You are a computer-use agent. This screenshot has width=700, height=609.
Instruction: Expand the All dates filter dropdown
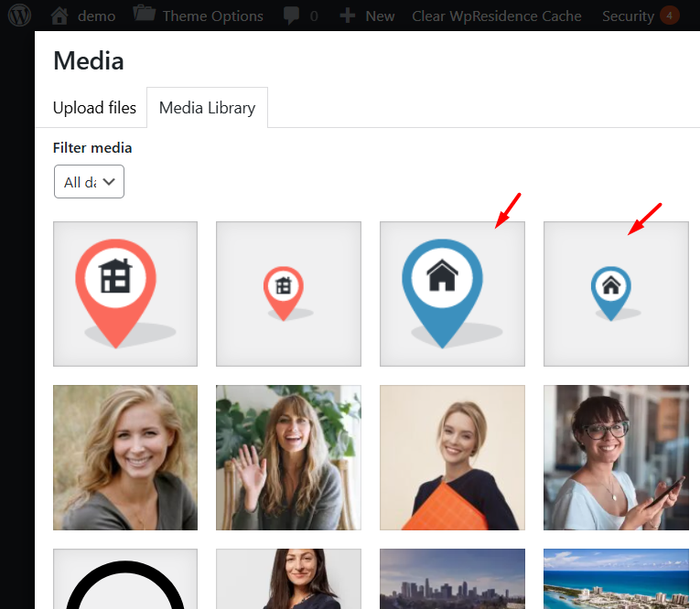(x=89, y=182)
